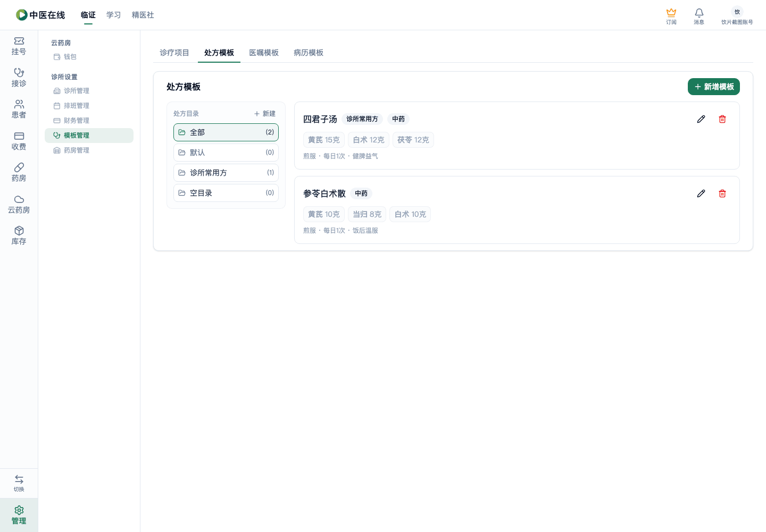Open 药房管理 settings
Viewport: 766px width, 532px height.
click(x=89, y=150)
